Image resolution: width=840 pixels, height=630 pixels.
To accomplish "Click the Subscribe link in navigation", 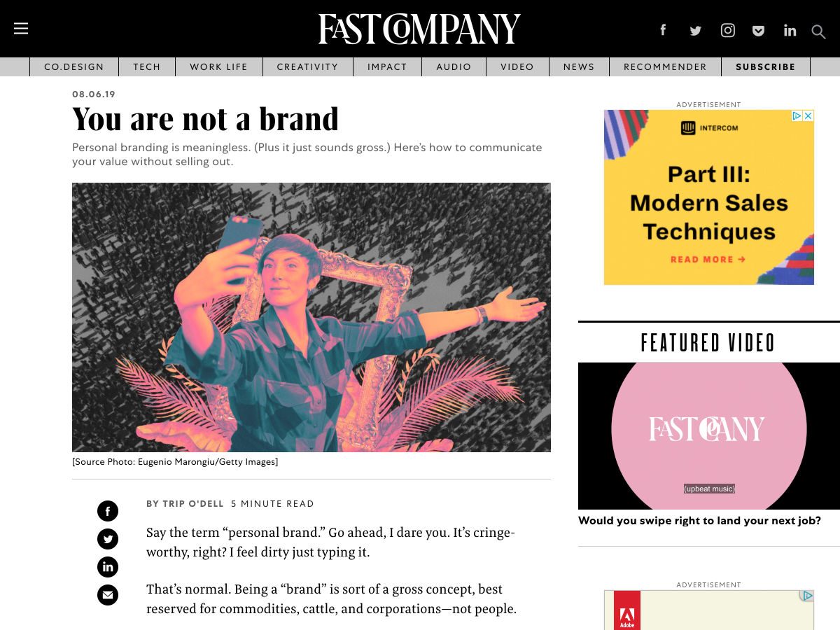I will click(765, 67).
